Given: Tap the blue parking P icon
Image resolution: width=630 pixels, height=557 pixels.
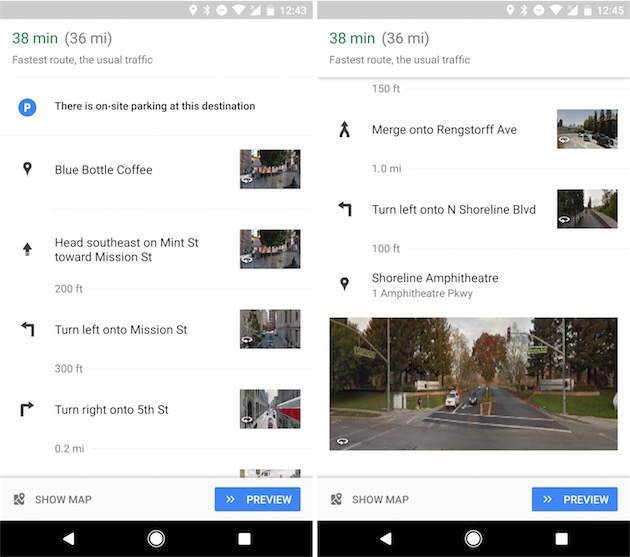Looking at the screenshot, I should (x=27, y=107).
